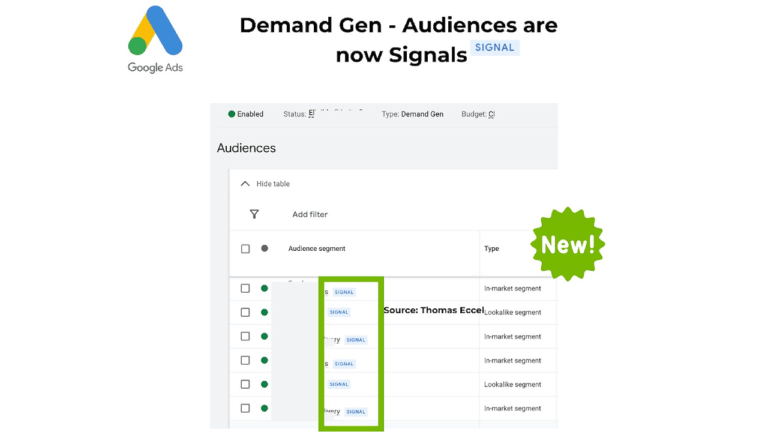The width and height of the screenshot is (768, 432).
Task: Click the Budget label in campaign bar
Action: (474, 114)
